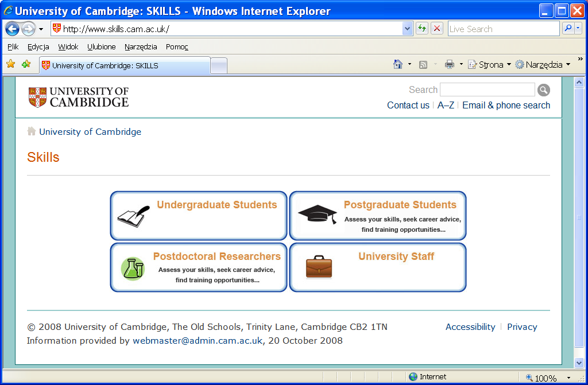Image resolution: width=588 pixels, height=385 pixels.
Task: Click the red Stop loading icon
Action: coord(436,29)
